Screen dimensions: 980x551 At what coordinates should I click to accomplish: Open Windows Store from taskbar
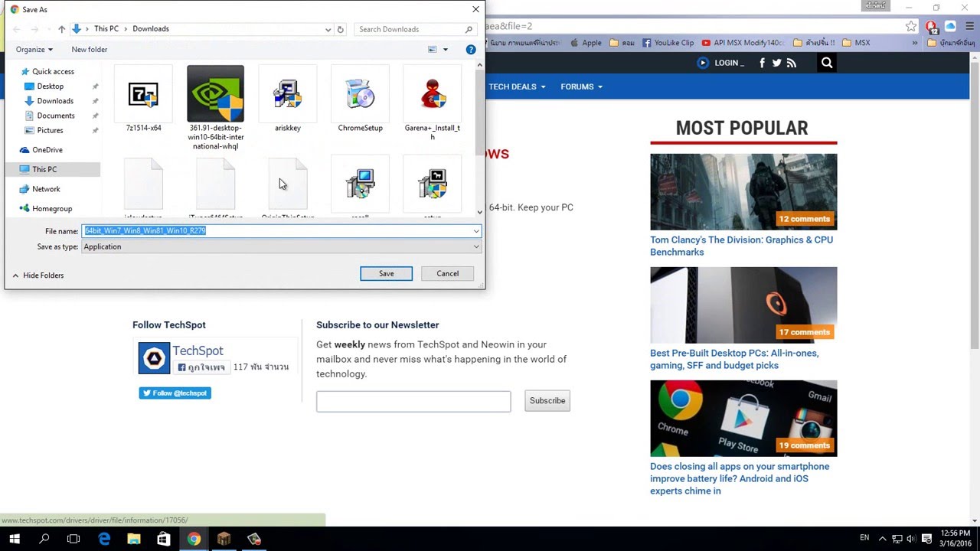164,539
